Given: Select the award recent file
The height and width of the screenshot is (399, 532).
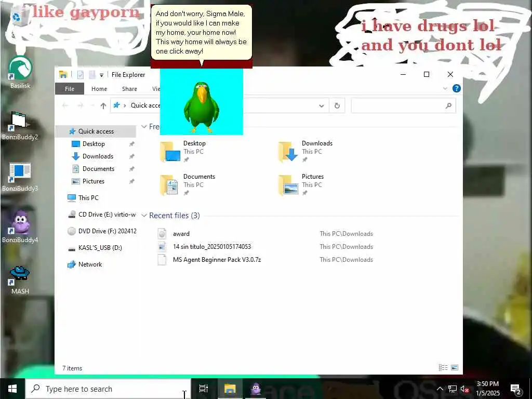Looking at the screenshot, I should click(x=181, y=234).
